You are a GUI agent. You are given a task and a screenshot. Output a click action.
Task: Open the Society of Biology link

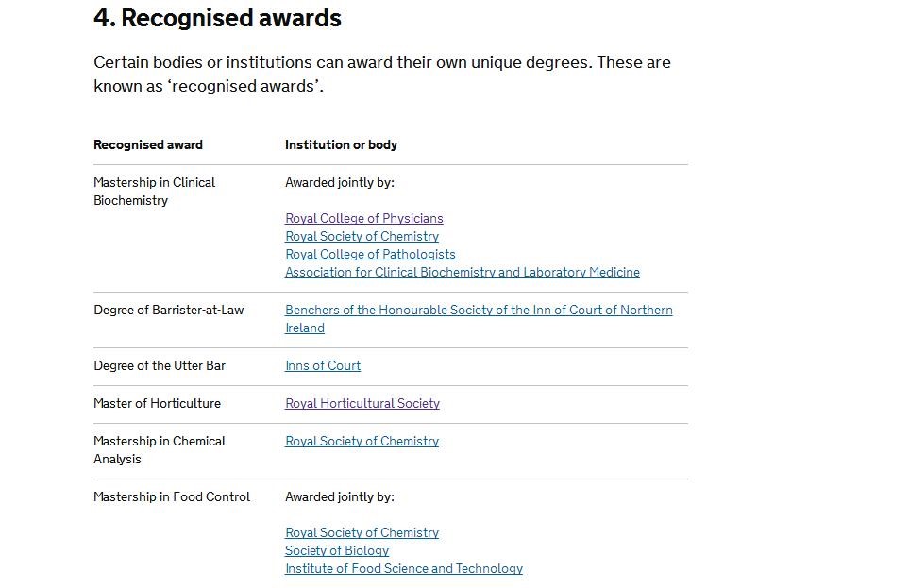[337, 550]
